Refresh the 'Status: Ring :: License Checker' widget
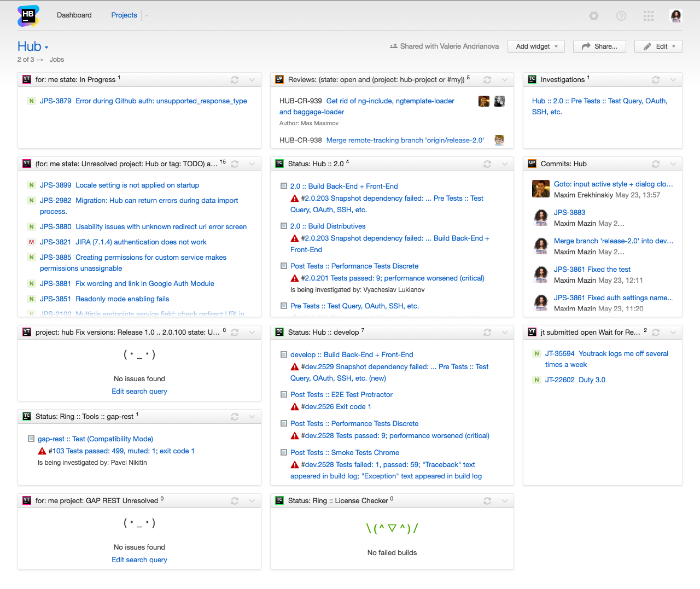This screenshot has width=700, height=589. (487, 501)
